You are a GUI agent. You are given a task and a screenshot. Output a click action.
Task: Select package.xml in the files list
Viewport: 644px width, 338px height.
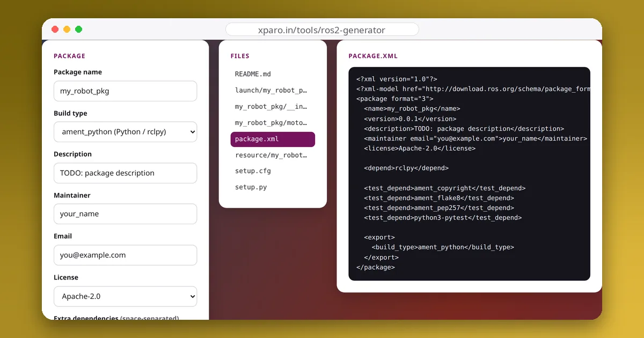(273, 139)
